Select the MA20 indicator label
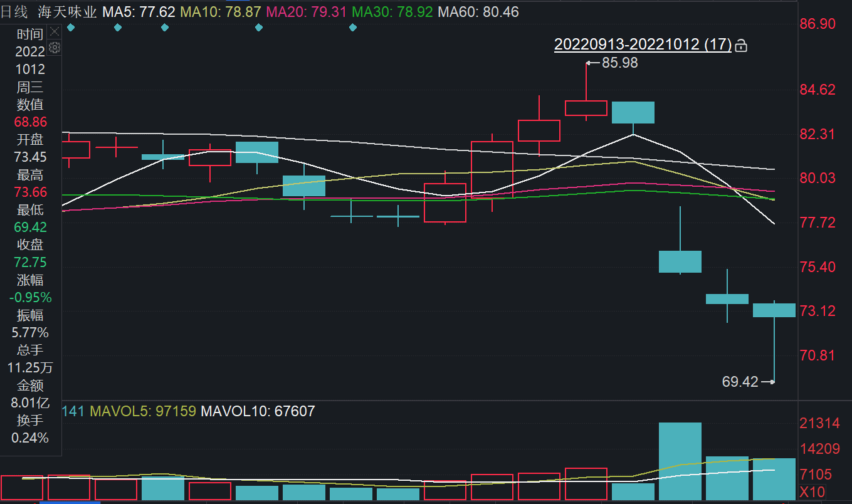Image resolution: width=852 pixels, height=504 pixels. pos(306,11)
